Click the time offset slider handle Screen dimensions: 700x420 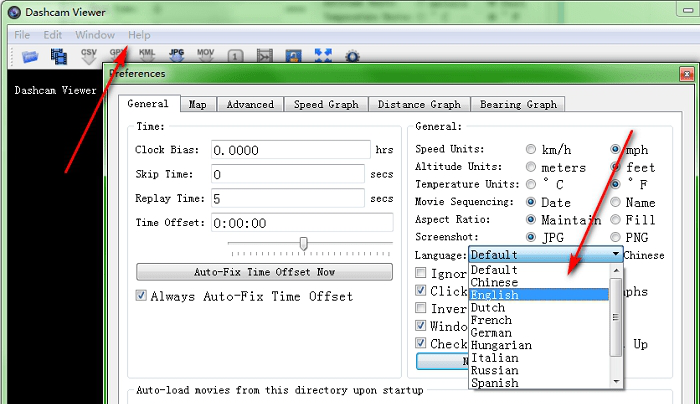click(304, 244)
